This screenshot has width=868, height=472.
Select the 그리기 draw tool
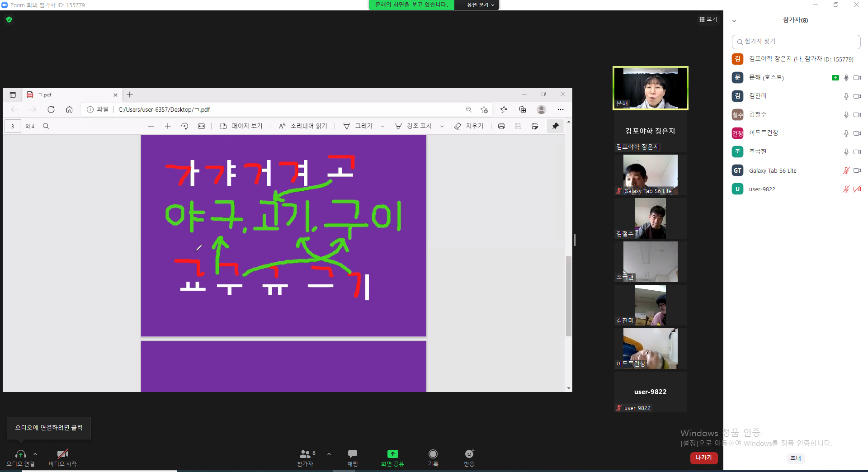point(358,126)
